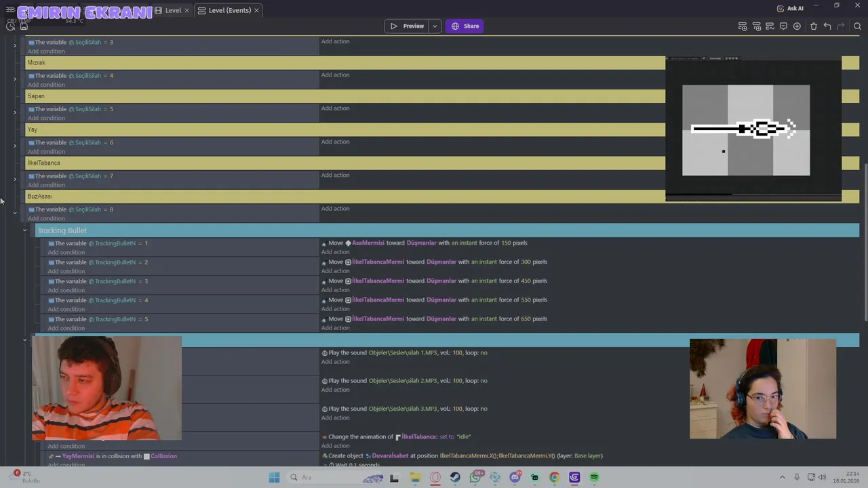This screenshot has height=488, width=868.
Task: Expand the SeçiliSilah = 7 event
Action: (15, 180)
